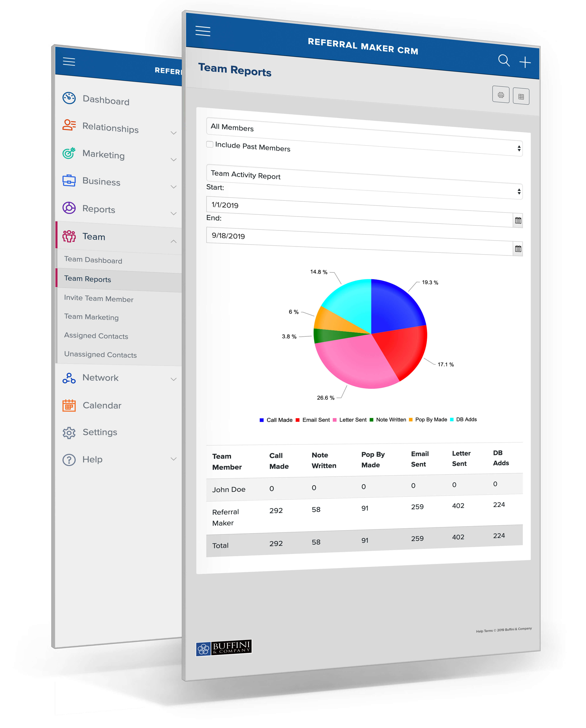Expand the Business menu chevron
The image size is (586, 728).
pyautogui.click(x=174, y=187)
